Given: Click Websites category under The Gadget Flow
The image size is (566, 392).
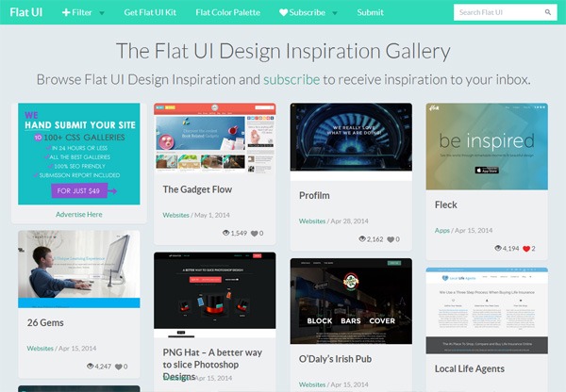Looking at the screenshot, I should point(175,215).
